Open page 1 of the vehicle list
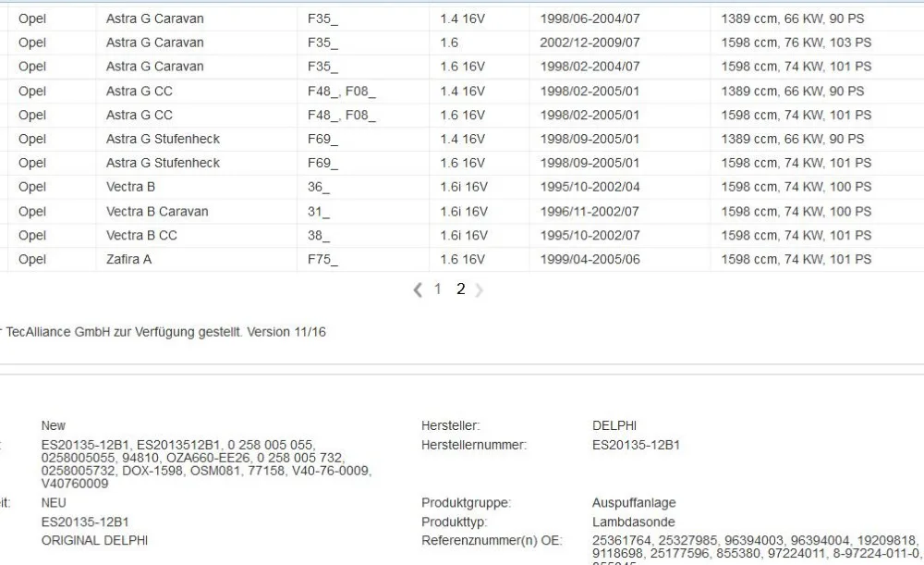Image resolution: width=924 pixels, height=565 pixels. point(437,289)
